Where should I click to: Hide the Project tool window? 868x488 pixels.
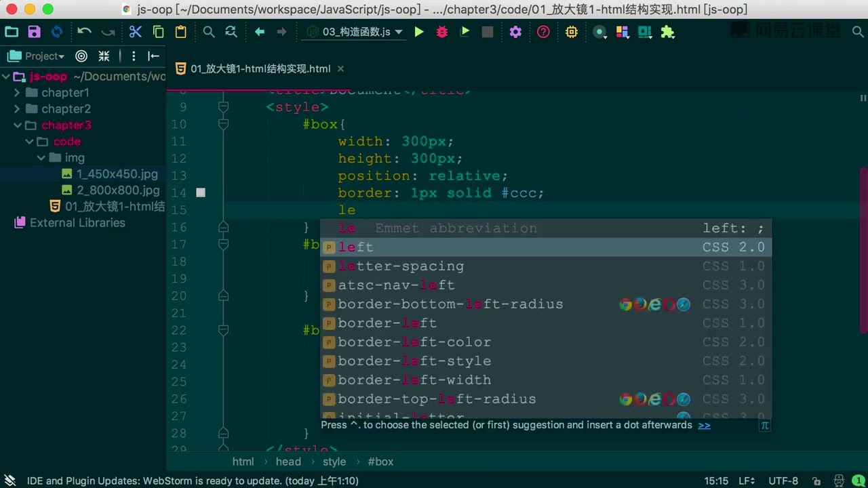[154, 56]
